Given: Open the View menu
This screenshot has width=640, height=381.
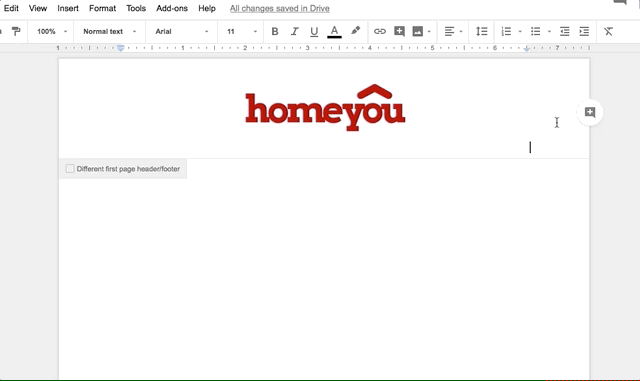Looking at the screenshot, I should 38,8.
